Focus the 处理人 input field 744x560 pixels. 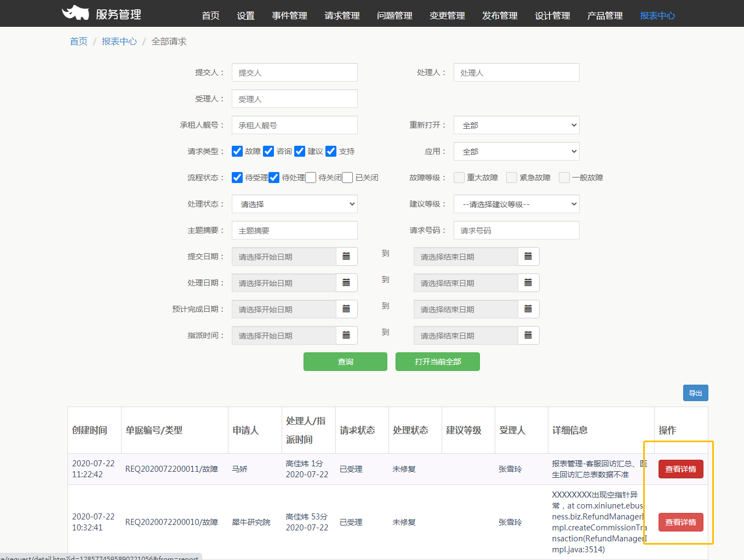pos(517,72)
